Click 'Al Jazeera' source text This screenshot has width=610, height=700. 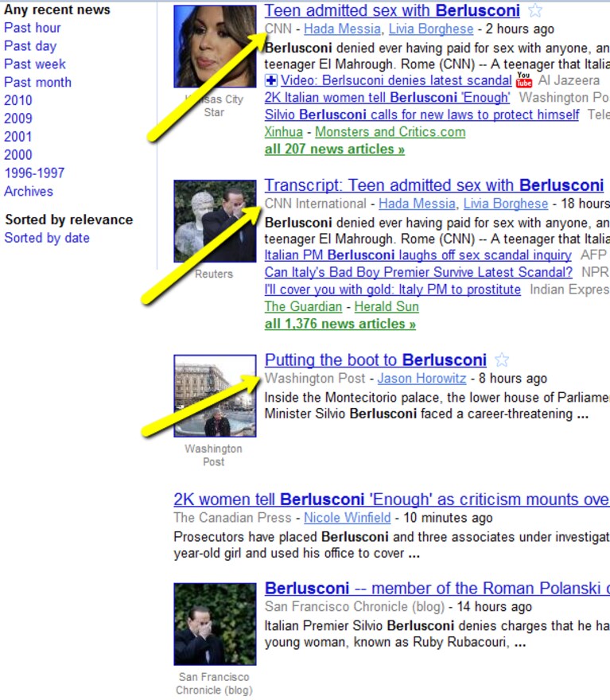pos(569,80)
